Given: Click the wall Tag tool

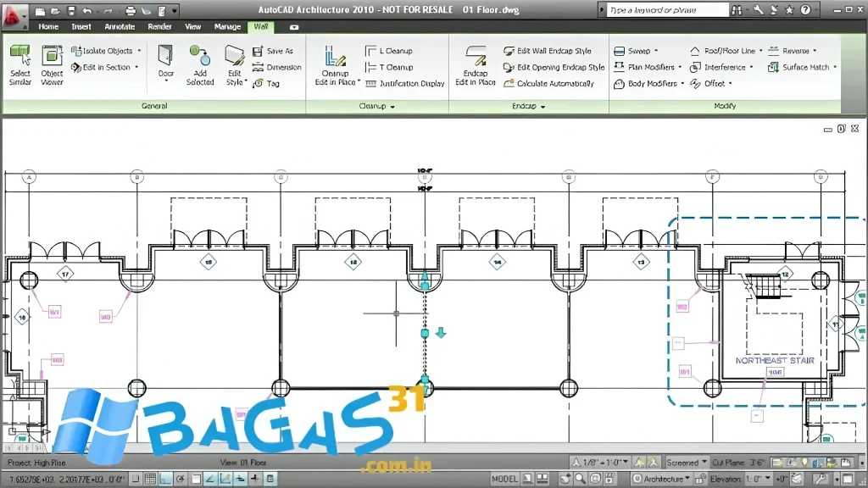Looking at the screenshot, I should tap(266, 84).
